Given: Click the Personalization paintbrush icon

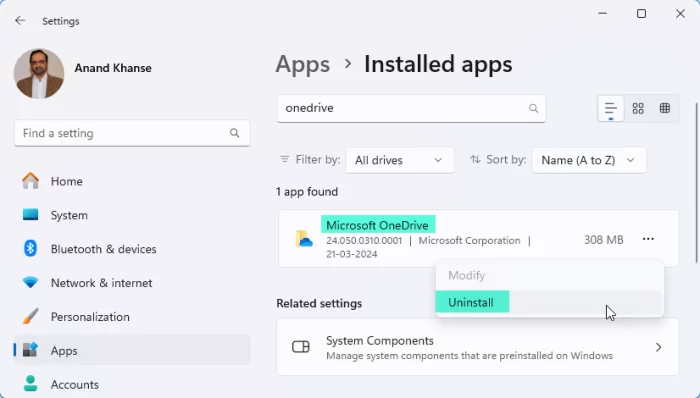Looking at the screenshot, I should point(30,316).
